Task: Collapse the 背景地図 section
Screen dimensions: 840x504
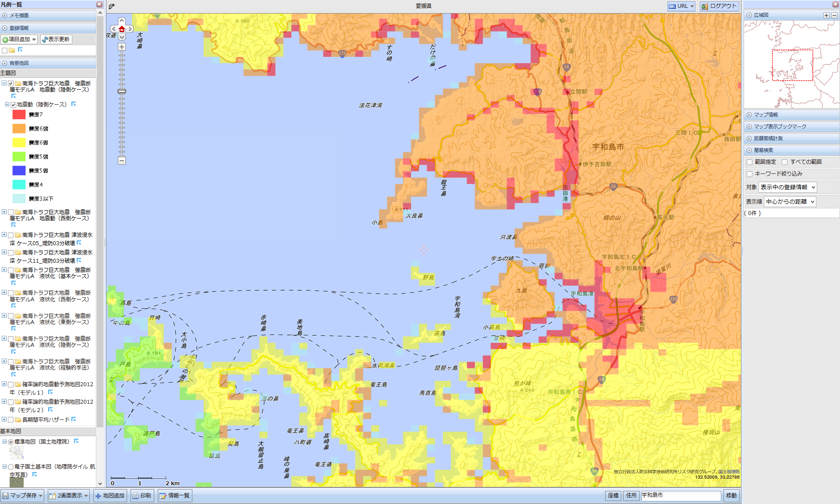Action: click(48, 63)
